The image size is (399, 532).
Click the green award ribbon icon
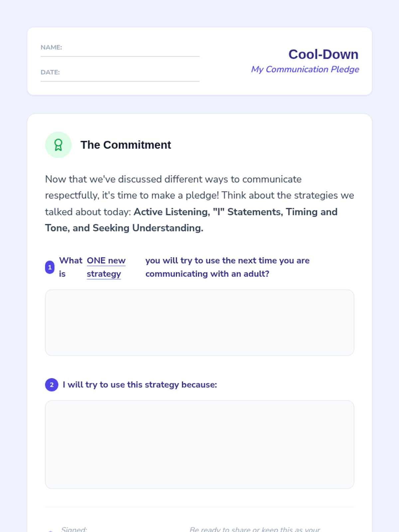click(x=58, y=145)
